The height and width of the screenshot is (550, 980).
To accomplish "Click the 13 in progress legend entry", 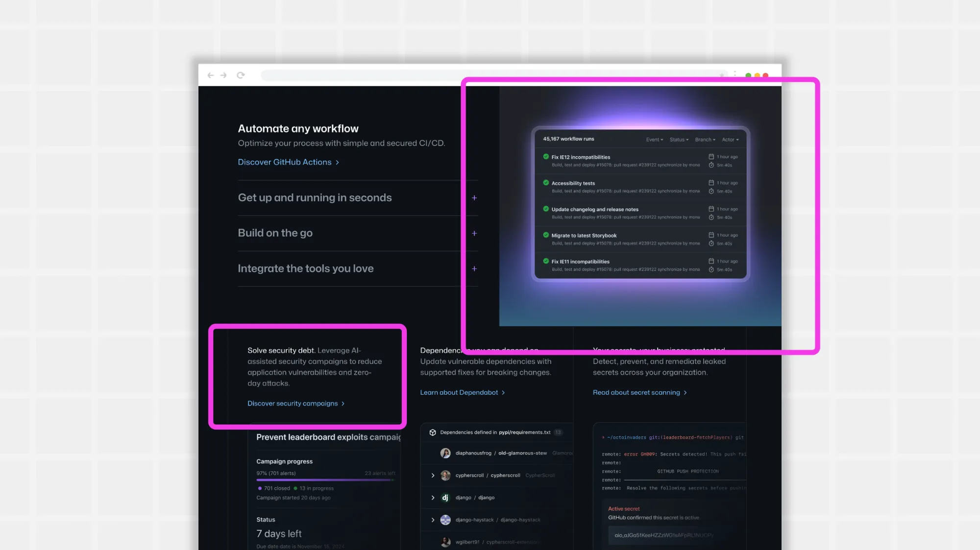I will coord(313,488).
